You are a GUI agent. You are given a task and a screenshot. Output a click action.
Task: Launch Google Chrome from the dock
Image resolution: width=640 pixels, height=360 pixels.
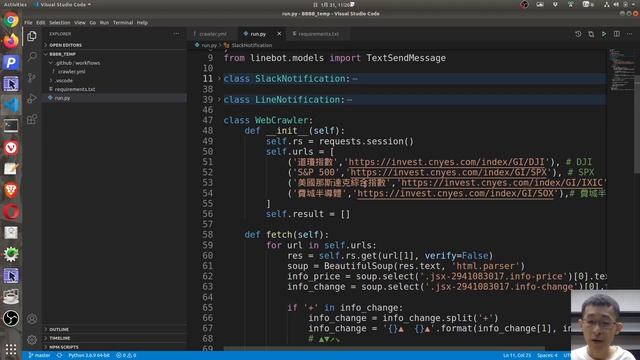pyautogui.click(x=11, y=20)
